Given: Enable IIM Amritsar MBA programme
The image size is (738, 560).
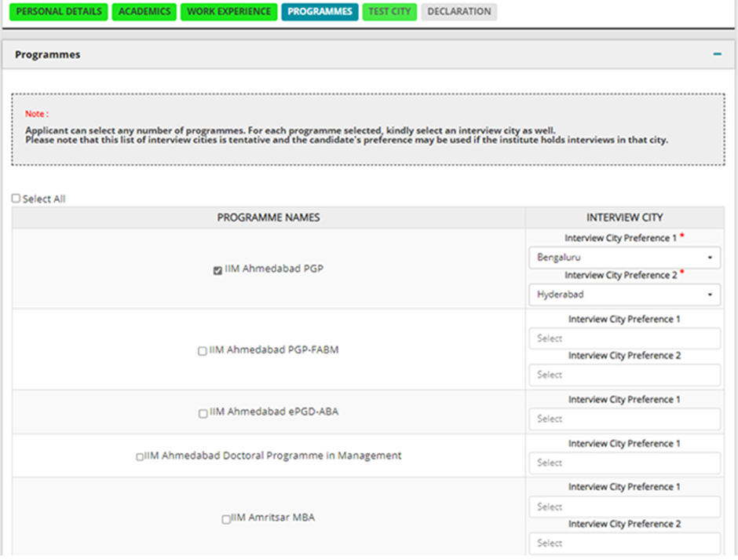Looking at the screenshot, I should click(226, 517).
